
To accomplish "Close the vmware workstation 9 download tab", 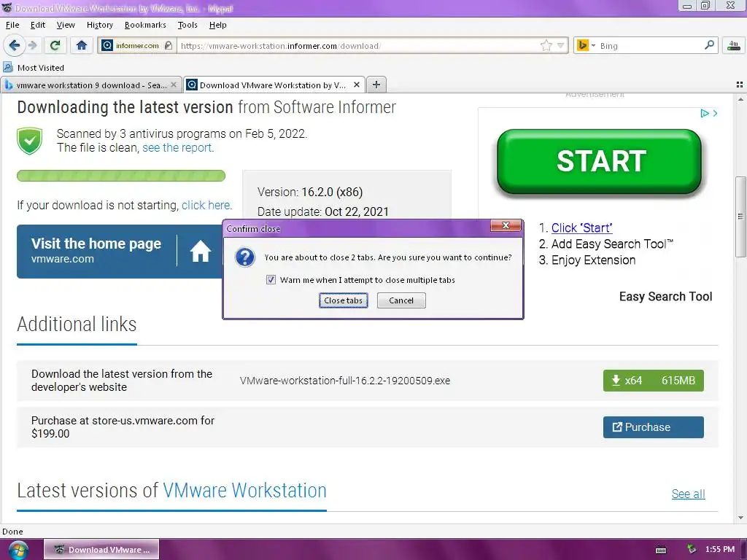I will click(174, 85).
